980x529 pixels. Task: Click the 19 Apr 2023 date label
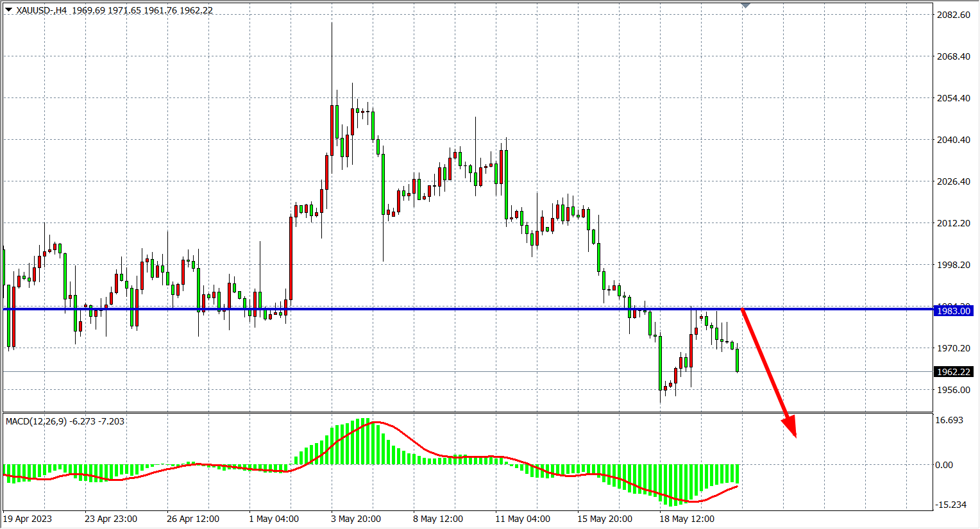click(28, 519)
